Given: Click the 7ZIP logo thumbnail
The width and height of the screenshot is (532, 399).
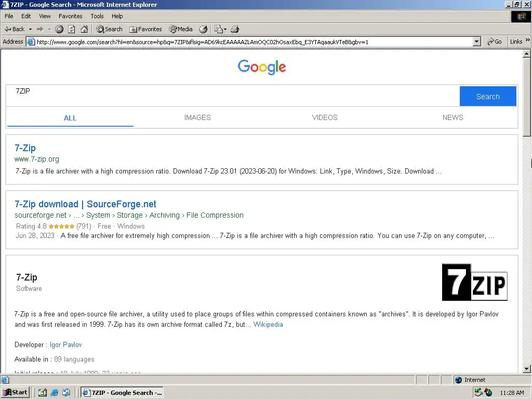Looking at the screenshot, I should click(474, 282).
